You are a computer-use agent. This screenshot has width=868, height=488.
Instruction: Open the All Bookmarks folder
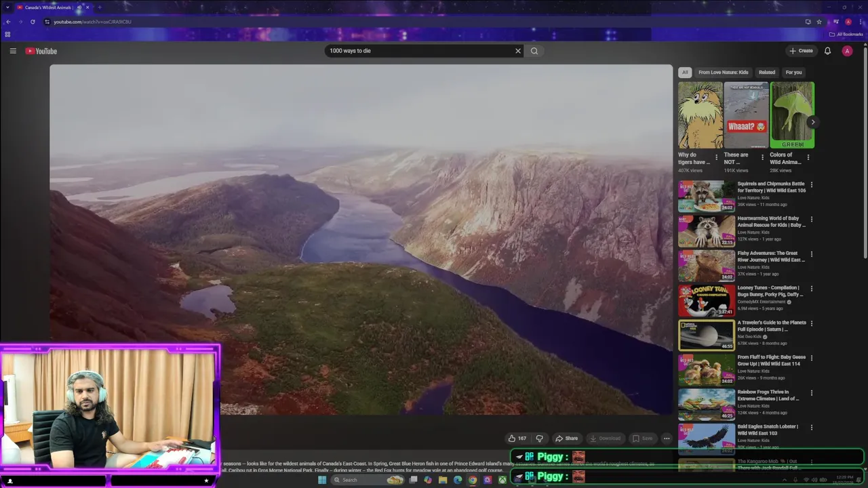click(x=846, y=34)
